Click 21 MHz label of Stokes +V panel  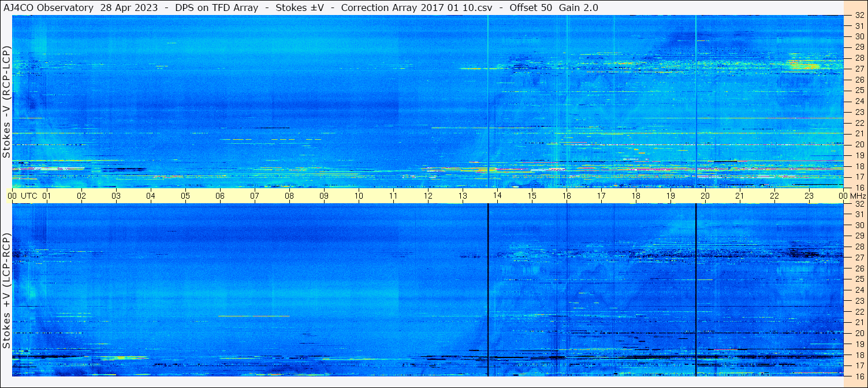click(859, 322)
